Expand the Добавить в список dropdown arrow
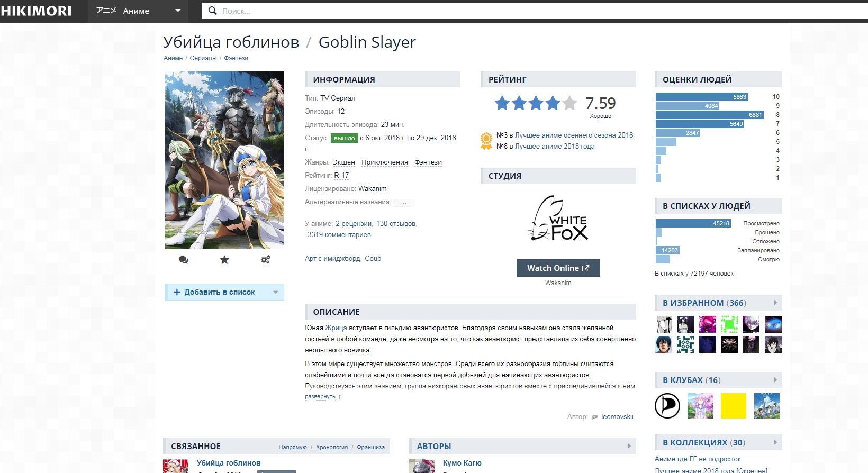This screenshot has width=868, height=473. (275, 292)
